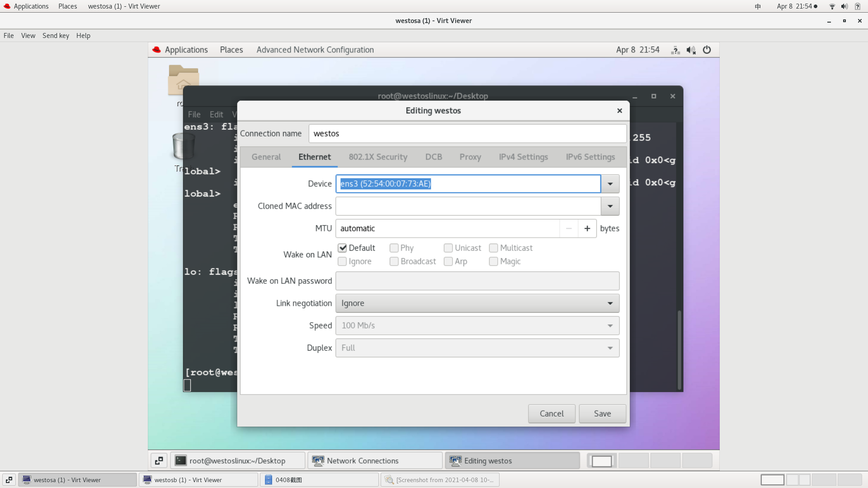The width and height of the screenshot is (868, 488).
Task: Click the MTU minus decrement button
Action: tap(569, 229)
